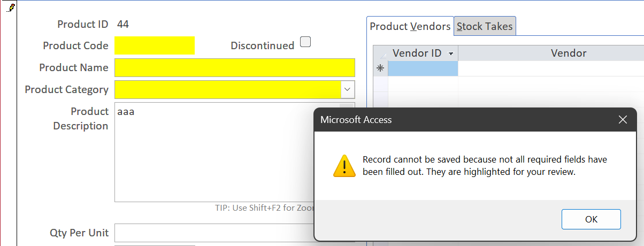Click the new-record asterisk row selector
The height and width of the screenshot is (246, 644).
(x=380, y=68)
